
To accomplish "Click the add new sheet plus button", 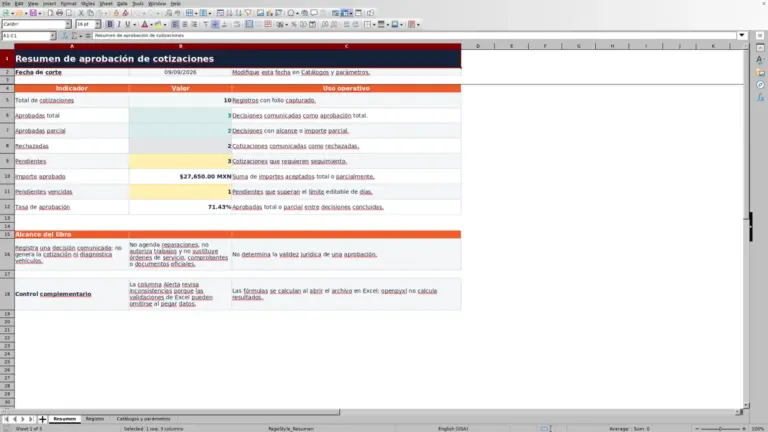I will pyautogui.click(x=42, y=419).
